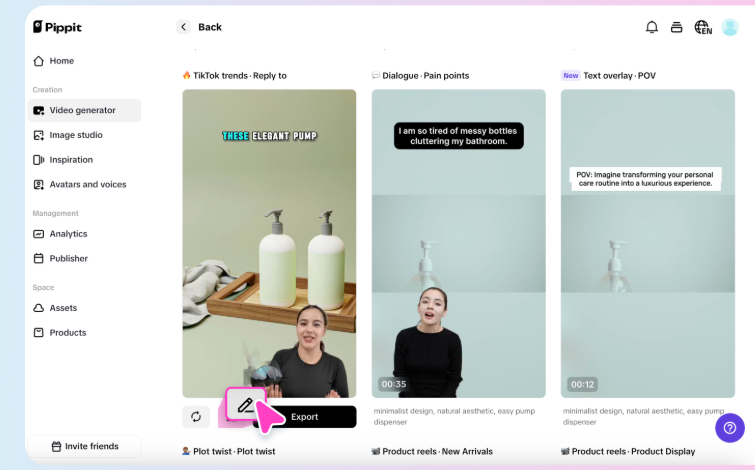This screenshot has height=470, width=755.
Task: Click Product reels · Product Display title
Action: pos(633,452)
